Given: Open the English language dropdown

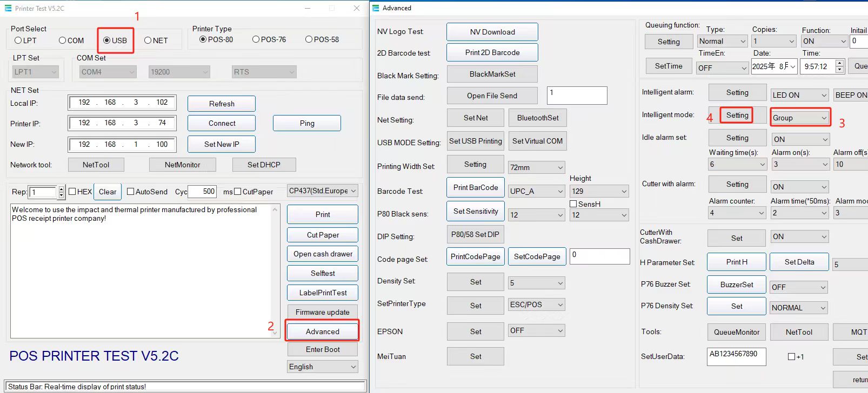Looking at the screenshot, I should (323, 367).
